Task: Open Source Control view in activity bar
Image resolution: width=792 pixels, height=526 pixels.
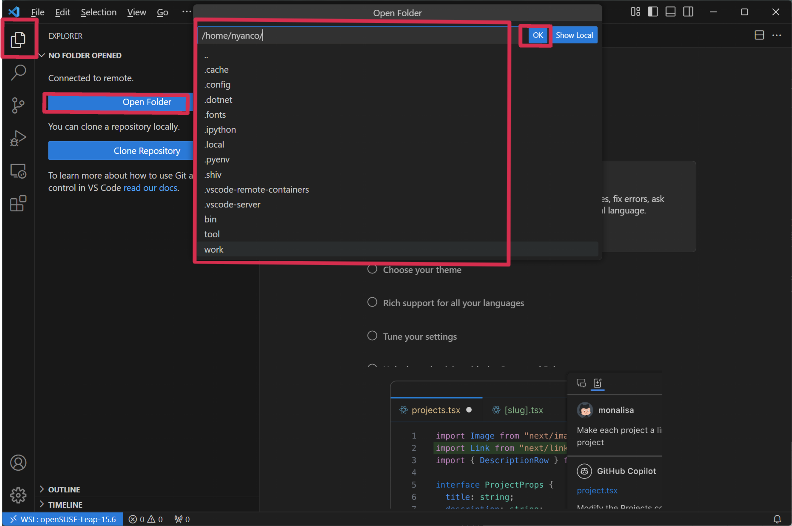Action: (x=18, y=105)
